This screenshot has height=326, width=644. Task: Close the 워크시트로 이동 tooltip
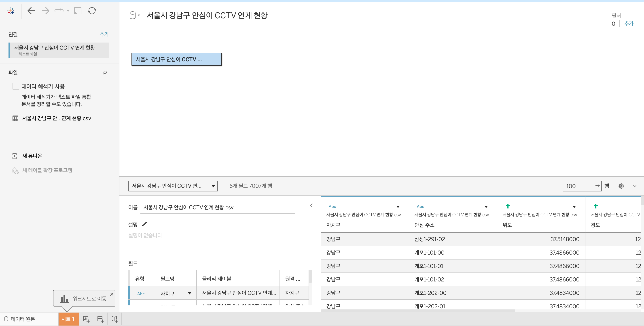pyautogui.click(x=112, y=294)
